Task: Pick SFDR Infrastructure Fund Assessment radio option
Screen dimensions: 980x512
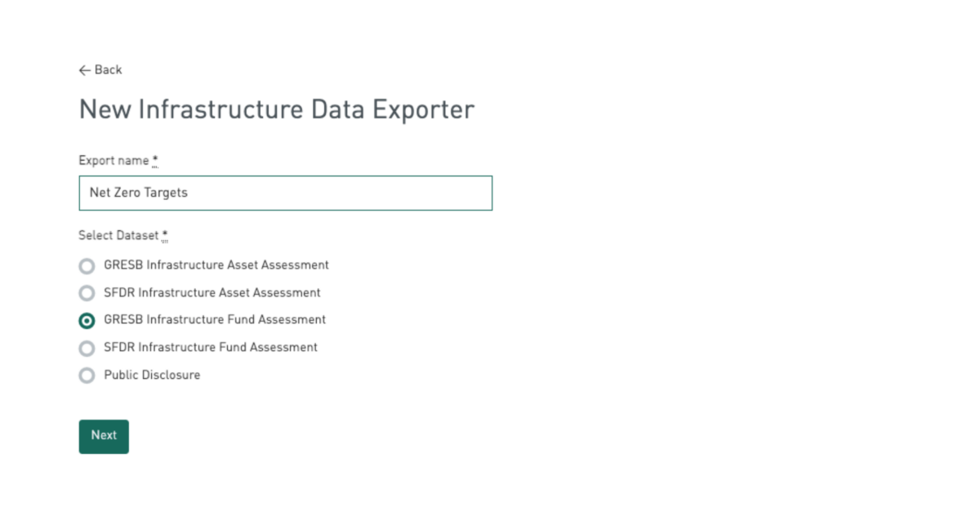Action: (x=87, y=349)
